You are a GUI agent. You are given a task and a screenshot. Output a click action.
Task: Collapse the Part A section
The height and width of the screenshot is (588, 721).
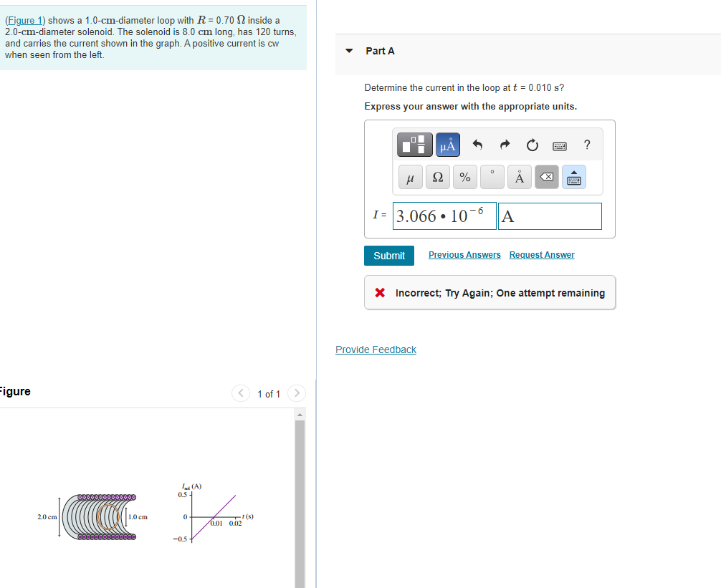click(348, 51)
